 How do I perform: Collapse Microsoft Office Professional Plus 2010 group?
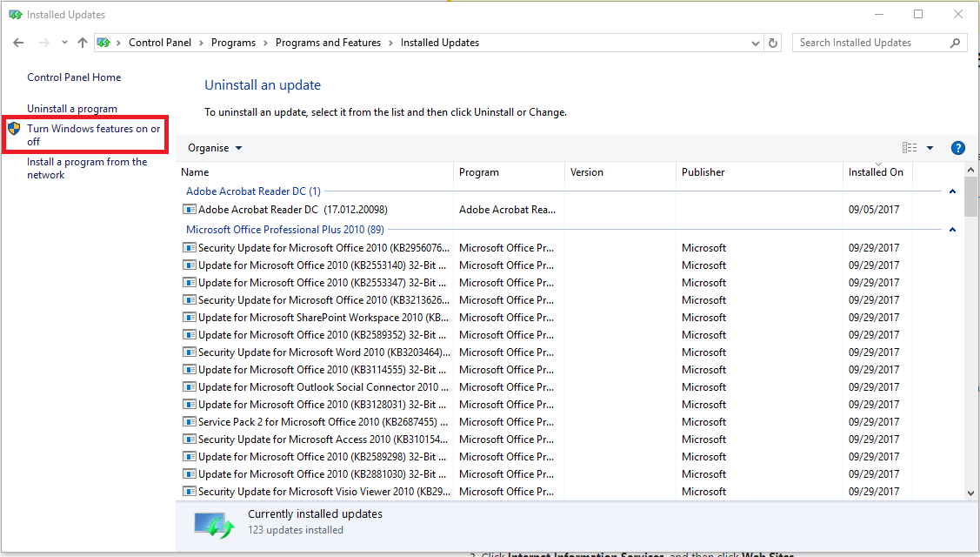click(952, 230)
